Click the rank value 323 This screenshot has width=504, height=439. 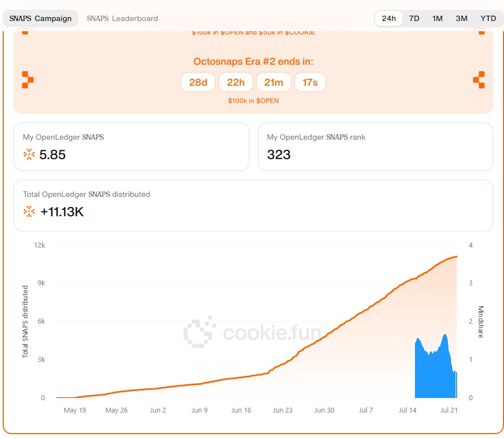coord(278,155)
